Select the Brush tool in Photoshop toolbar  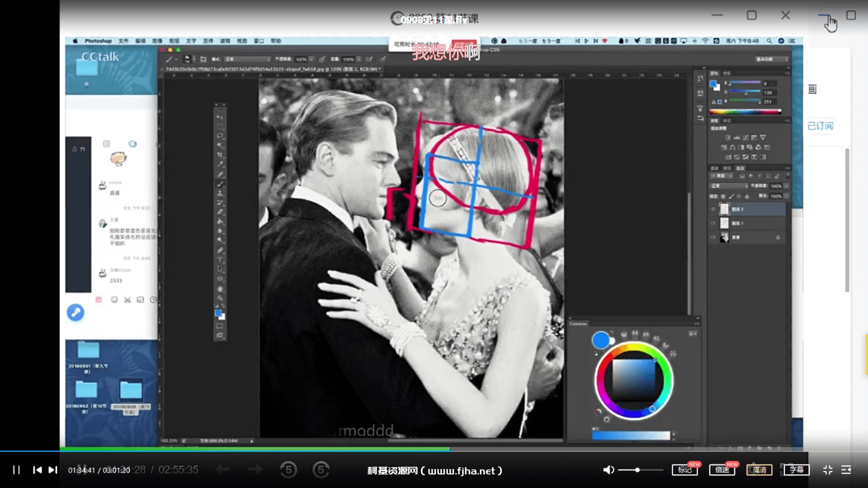click(220, 183)
